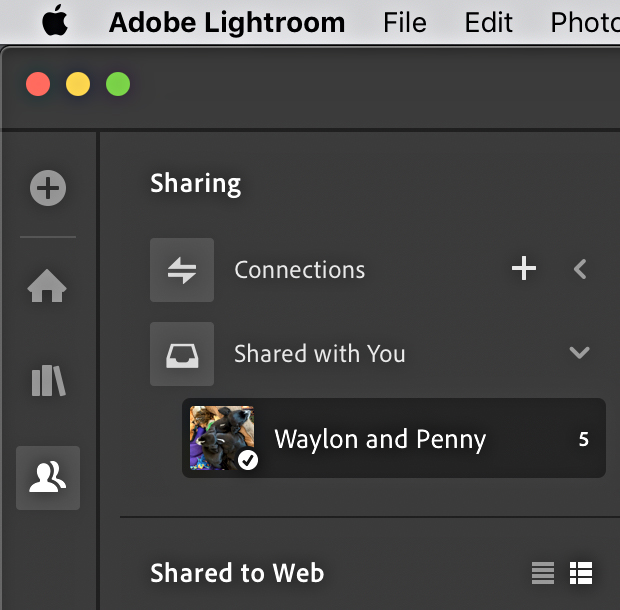The height and width of the screenshot is (610, 620).
Task: Switch Shared to Web to thumbnail list view
Action: tap(581, 572)
